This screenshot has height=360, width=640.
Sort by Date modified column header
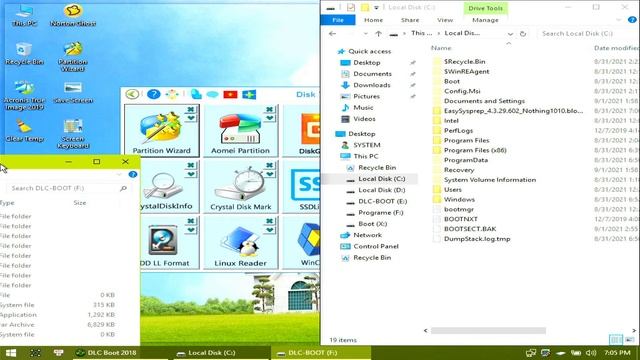[616, 48]
